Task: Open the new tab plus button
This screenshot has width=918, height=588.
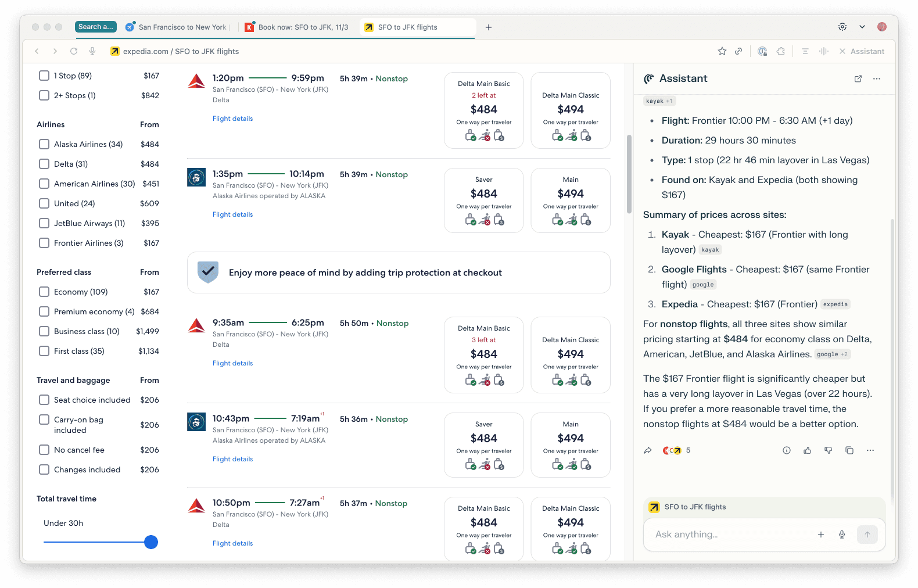Action: 489,27
